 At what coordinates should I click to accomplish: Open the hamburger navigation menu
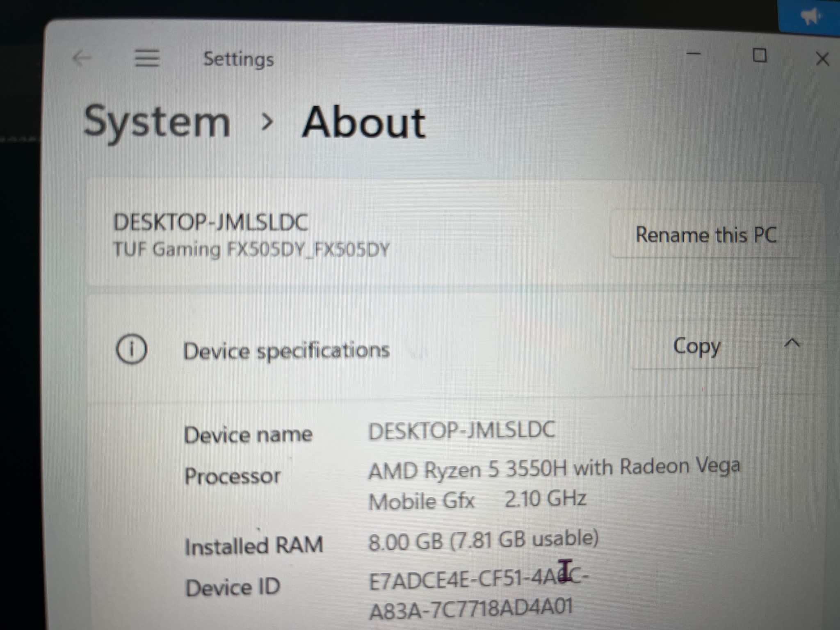pyautogui.click(x=147, y=58)
